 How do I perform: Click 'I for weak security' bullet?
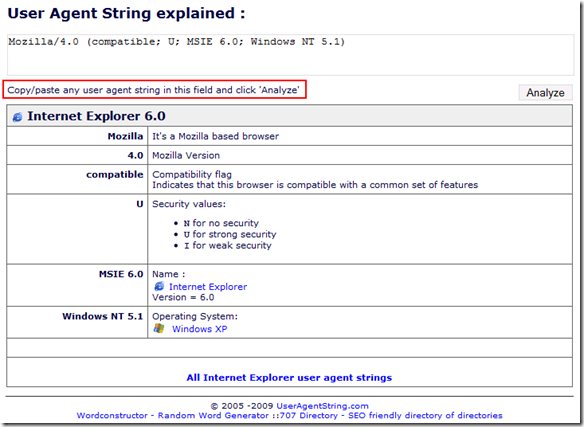[228, 245]
